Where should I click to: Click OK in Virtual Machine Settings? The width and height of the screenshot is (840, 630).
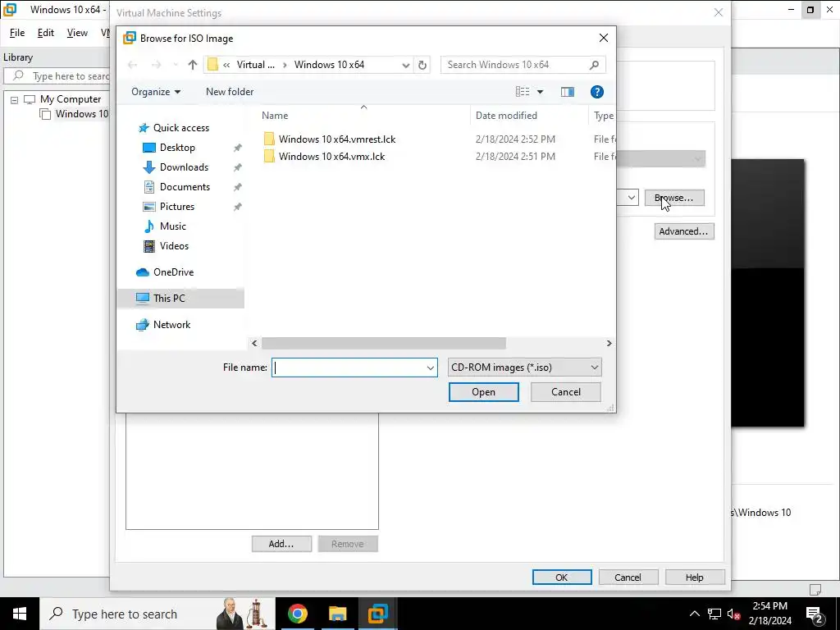(x=561, y=577)
